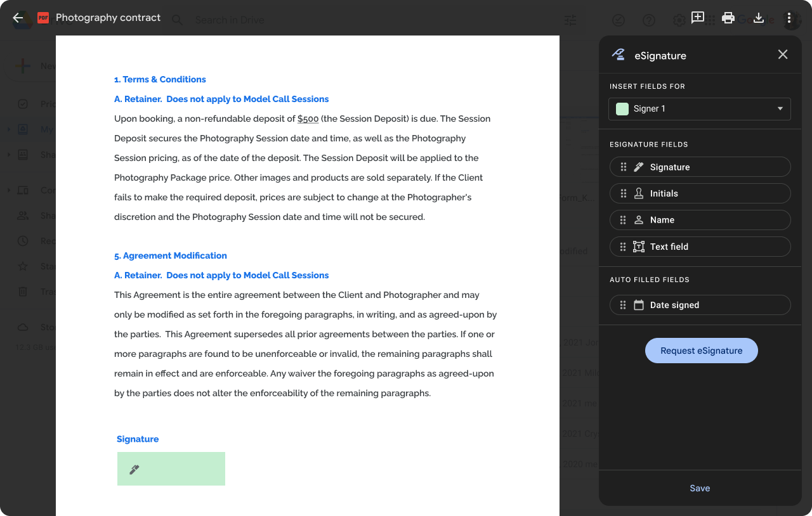Viewport: 812px width, 516px height.
Task: Click the Initials stamp icon
Action: tap(639, 193)
